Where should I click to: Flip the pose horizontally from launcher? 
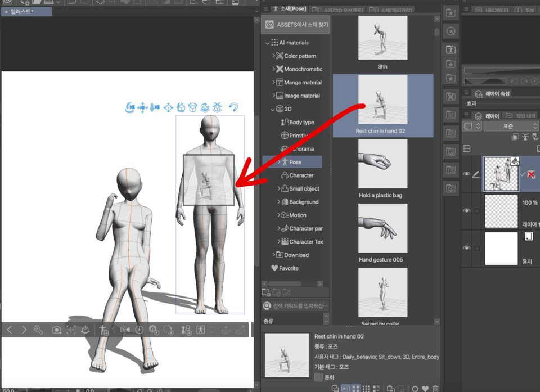(x=125, y=330)
